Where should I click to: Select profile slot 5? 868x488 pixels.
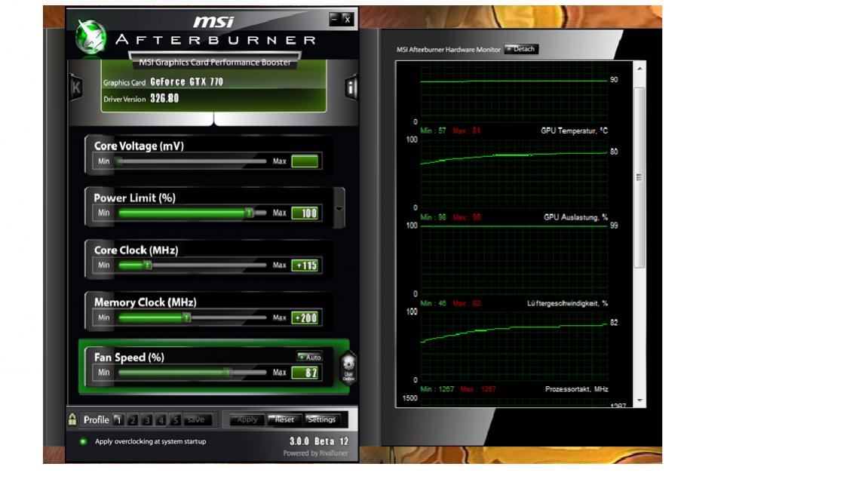176,420
